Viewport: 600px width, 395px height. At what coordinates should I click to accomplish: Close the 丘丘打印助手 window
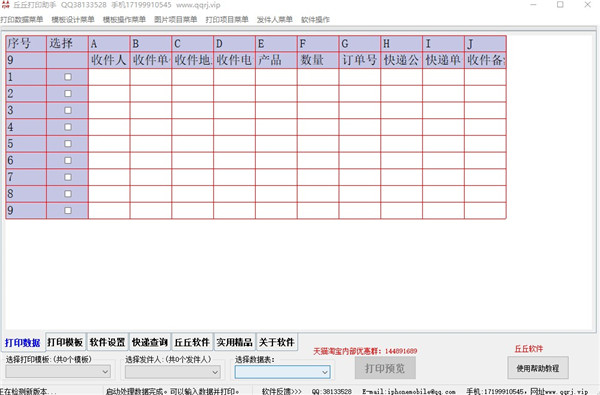[587, 5]
